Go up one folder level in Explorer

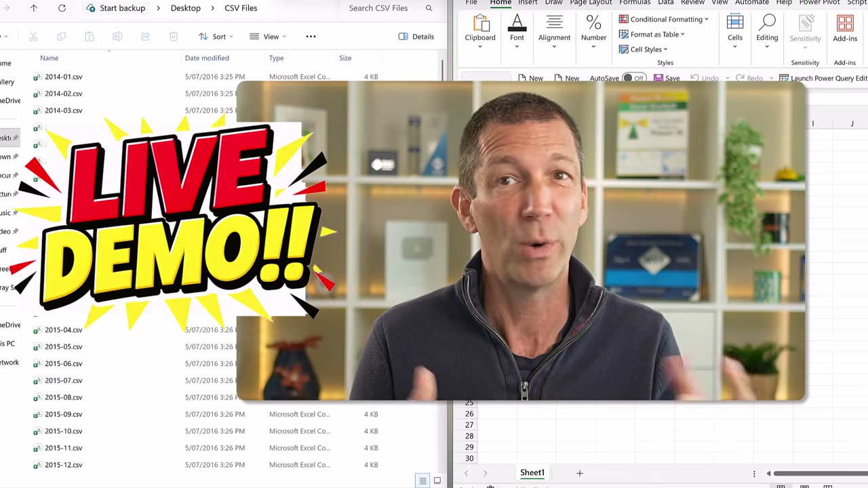(x=34, y=8)
